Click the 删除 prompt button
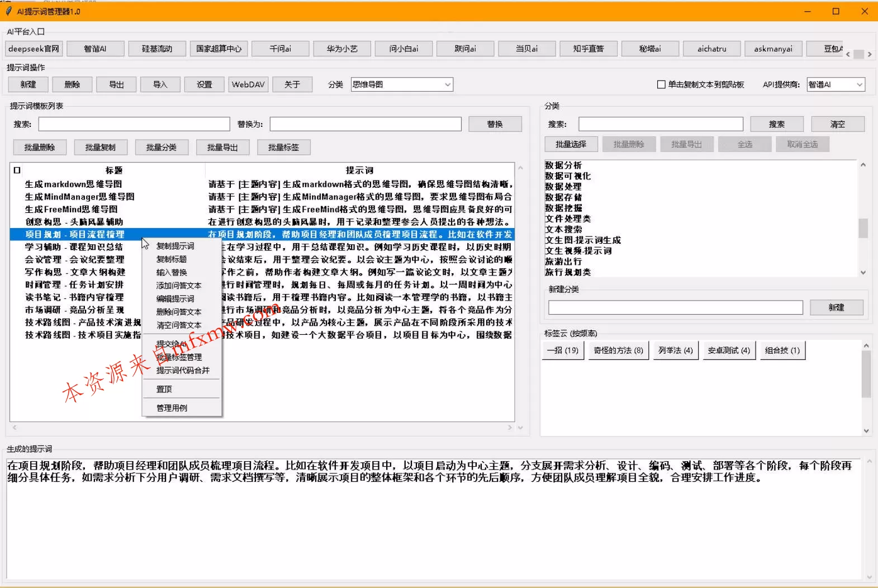 (72, 84)
